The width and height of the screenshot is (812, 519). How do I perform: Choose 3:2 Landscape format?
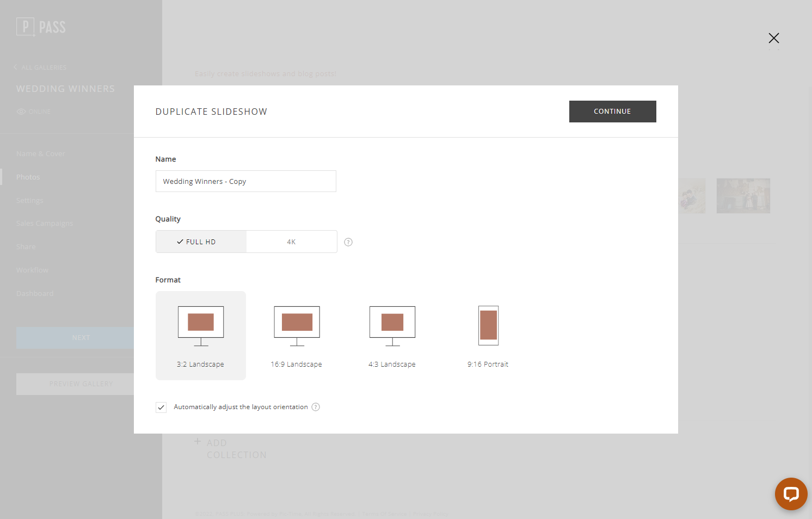click(201, 336)
